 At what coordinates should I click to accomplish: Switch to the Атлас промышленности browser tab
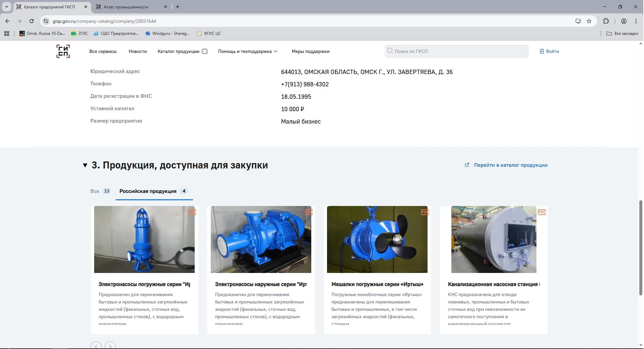[x=126, y=7]
